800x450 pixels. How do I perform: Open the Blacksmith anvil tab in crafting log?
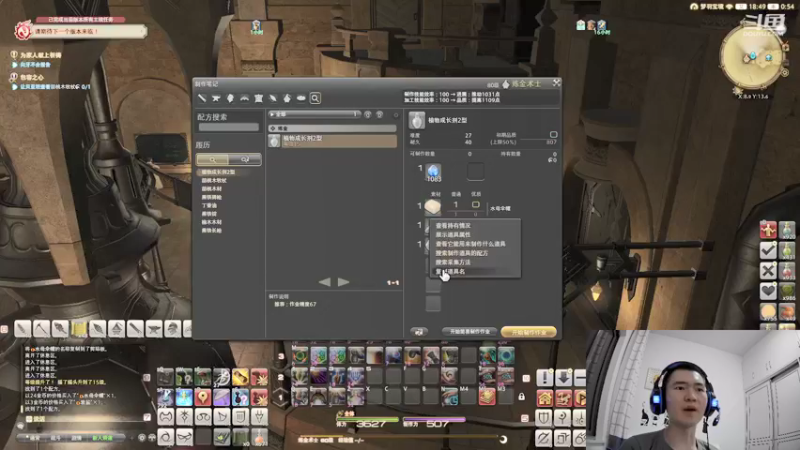coord(216,98)
